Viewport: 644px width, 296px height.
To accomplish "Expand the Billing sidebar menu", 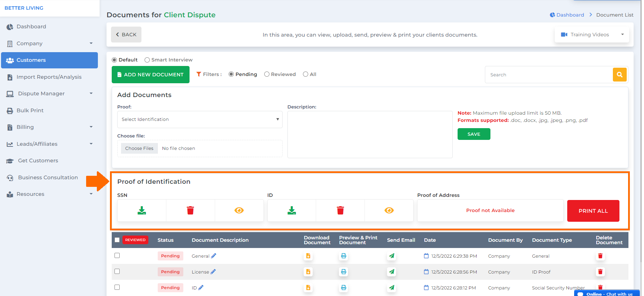I will 49,127.
